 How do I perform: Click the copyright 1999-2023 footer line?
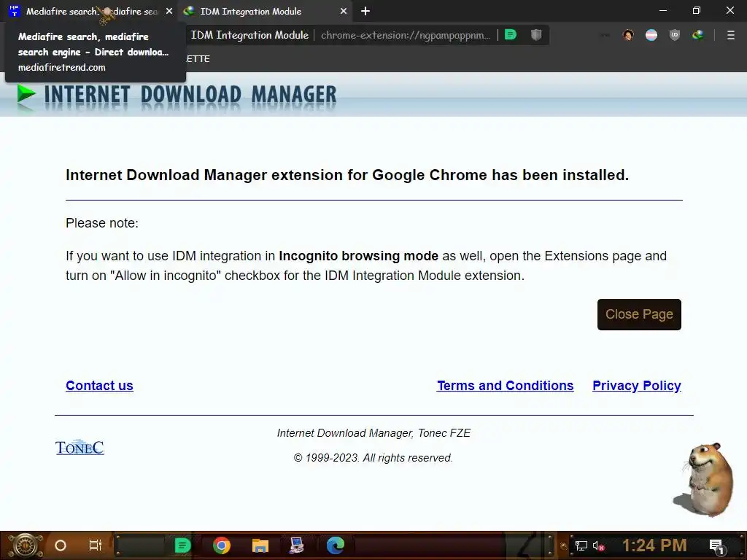click(x=373, y=458)
